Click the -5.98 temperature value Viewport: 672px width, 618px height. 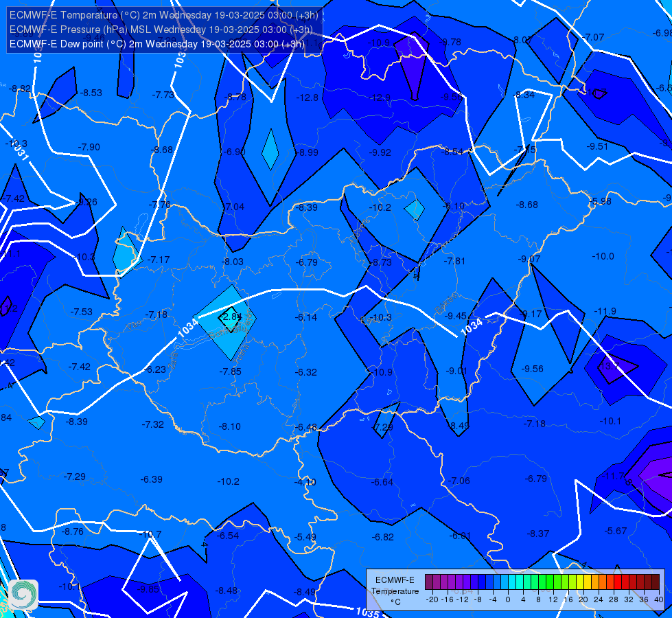pyautogui.click(x=601, y=202)
